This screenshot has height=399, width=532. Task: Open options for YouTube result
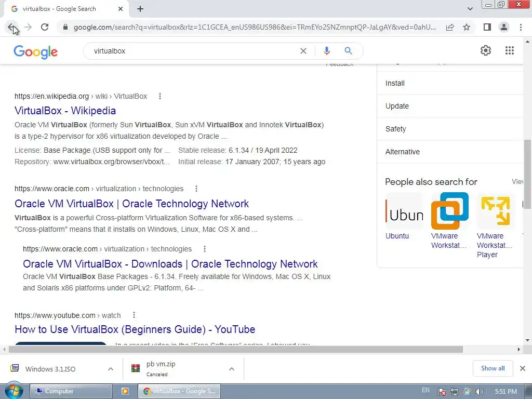point(134,315)
